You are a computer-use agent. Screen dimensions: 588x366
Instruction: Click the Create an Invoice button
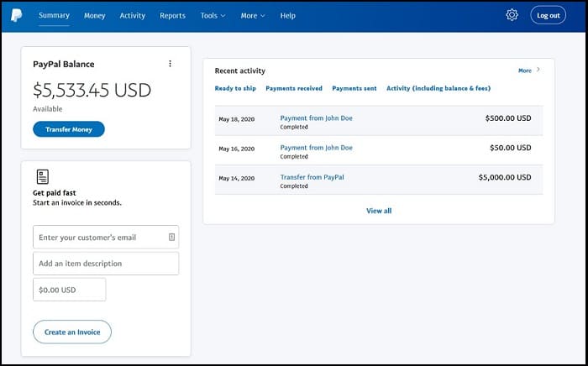coord(72,332)
